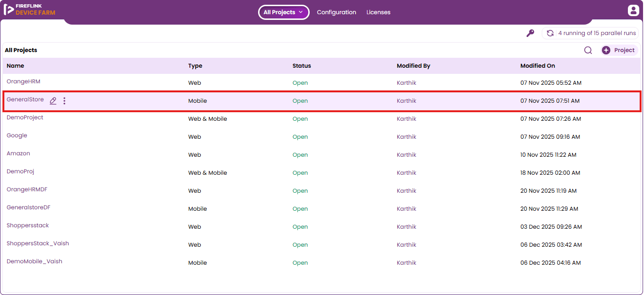The width and height of the screenshot is (644, 295).
Task: Click the 4 running of 15 parallel runs text
Action: click(x=597, y=33)
